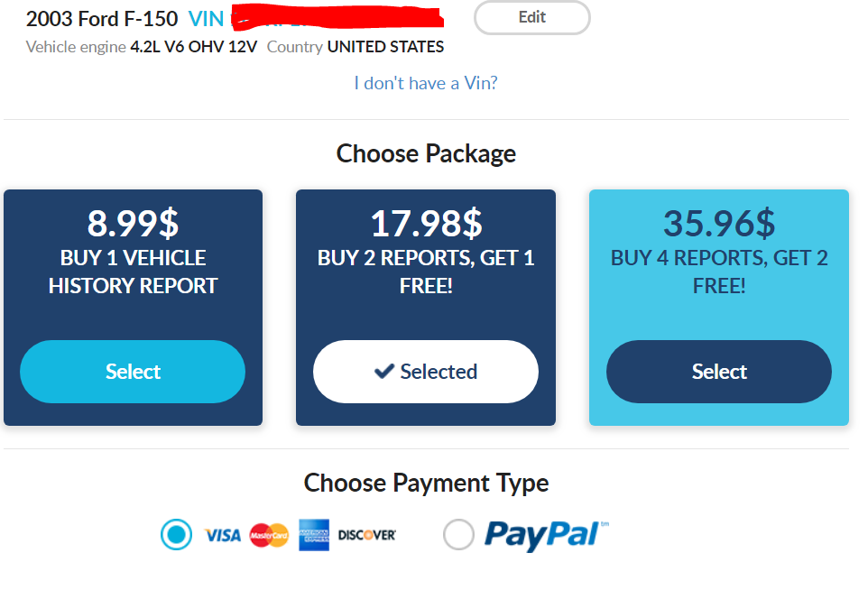This screenshot has width=868, height=590.
Task: Click the Buy 2 Reports, Get 1 Free text
Action: coord(426,272)
